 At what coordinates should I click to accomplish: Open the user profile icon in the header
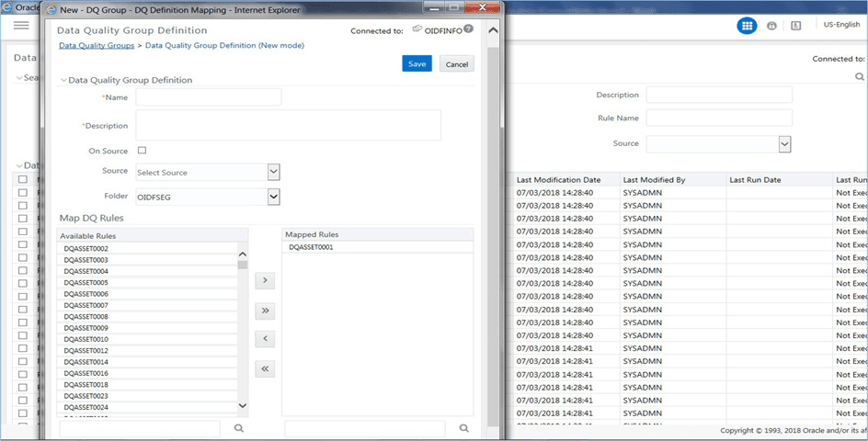tap(796, 26)
